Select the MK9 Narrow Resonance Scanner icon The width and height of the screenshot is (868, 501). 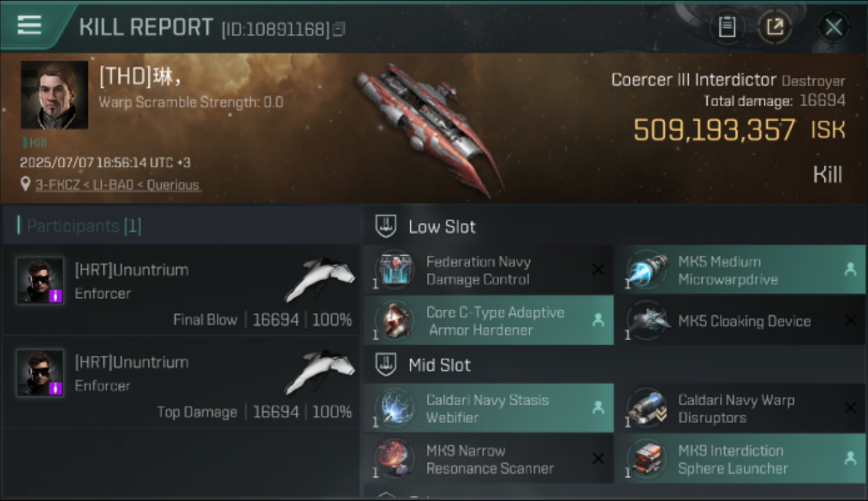pos(394,459)
